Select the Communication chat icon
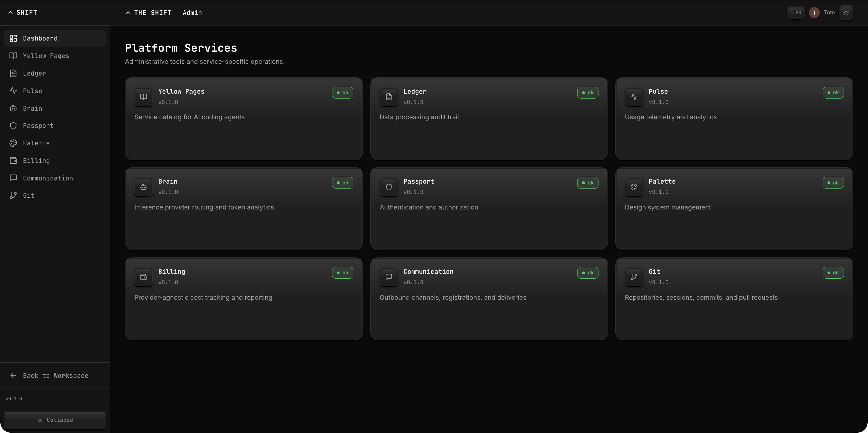Image resolution: width=868 pixels, height=433 pixels. [x=13, y=178]
